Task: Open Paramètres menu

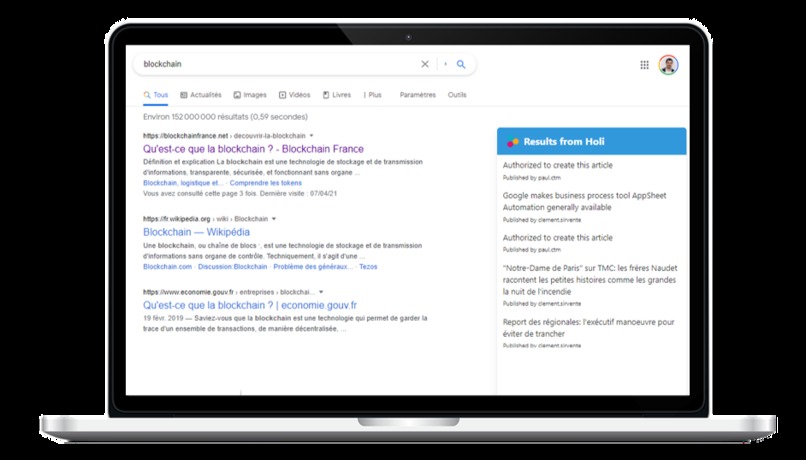Action: (417, 95)
